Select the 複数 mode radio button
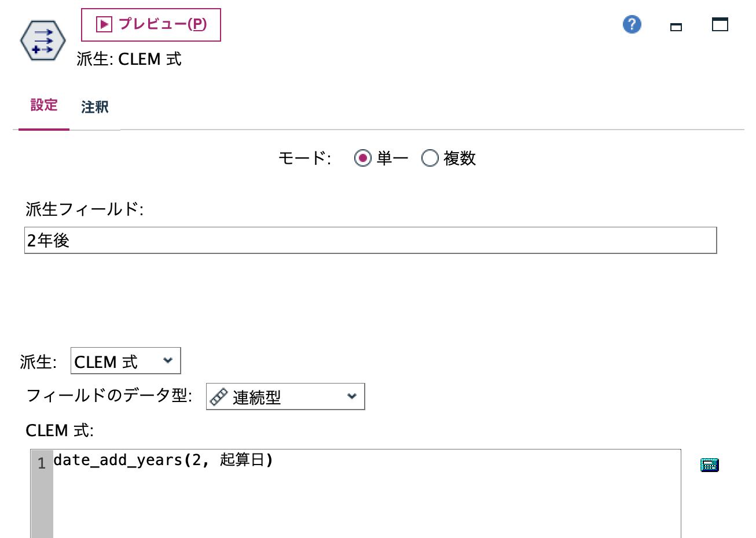Viewport: 756px width, 538px height. (x=430, y=158)
